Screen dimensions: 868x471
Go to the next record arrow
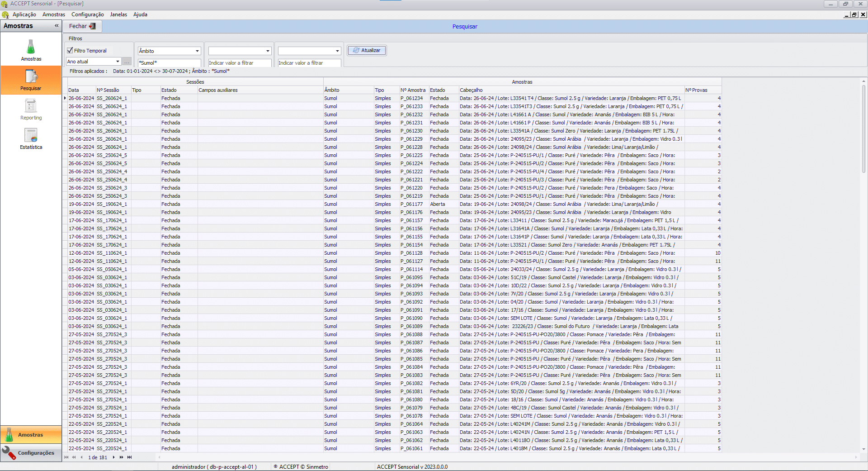pos(113,457)
